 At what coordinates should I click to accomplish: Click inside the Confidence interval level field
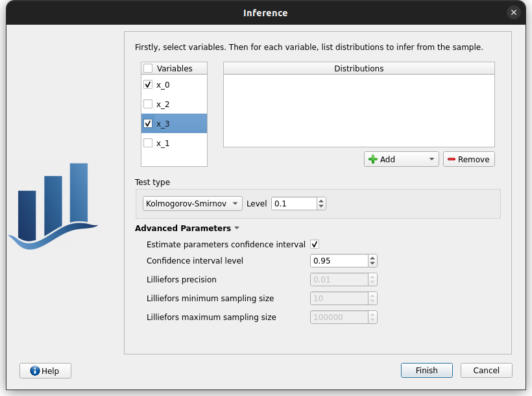338,260
